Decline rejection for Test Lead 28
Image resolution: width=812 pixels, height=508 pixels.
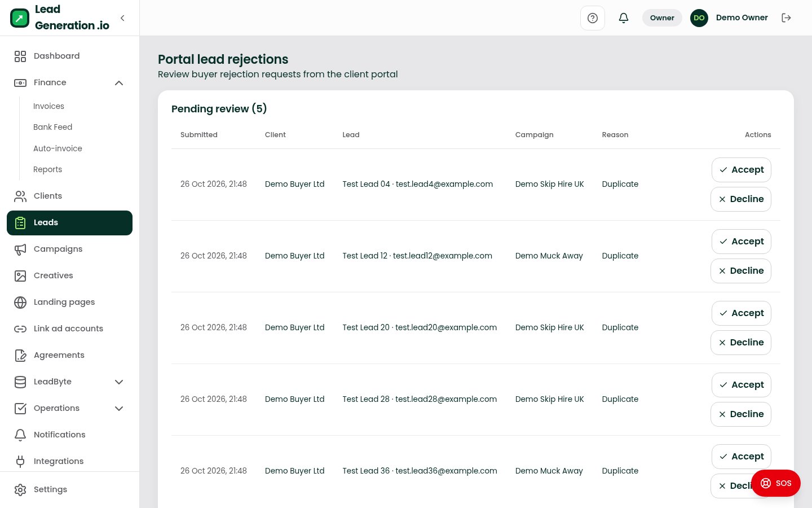point(741,414)
